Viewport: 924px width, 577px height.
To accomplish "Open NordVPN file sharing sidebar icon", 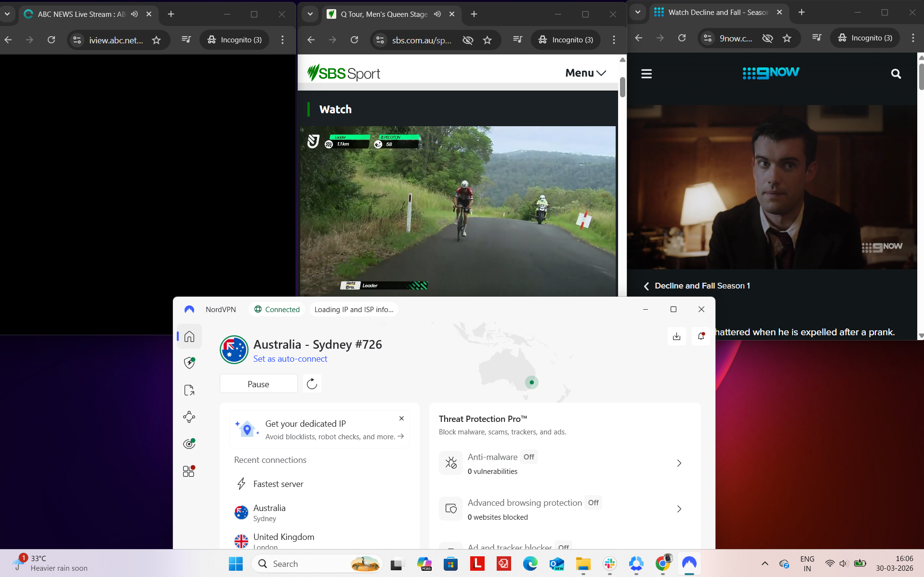I will click(189, 390).
